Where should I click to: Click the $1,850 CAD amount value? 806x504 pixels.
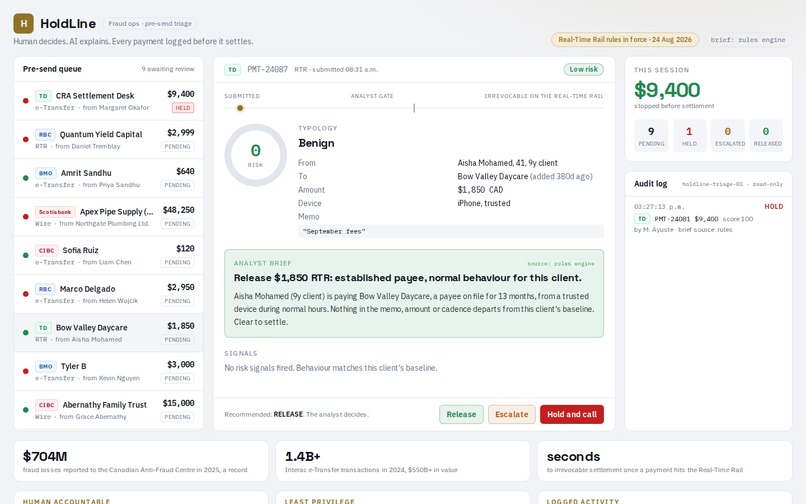480,190
